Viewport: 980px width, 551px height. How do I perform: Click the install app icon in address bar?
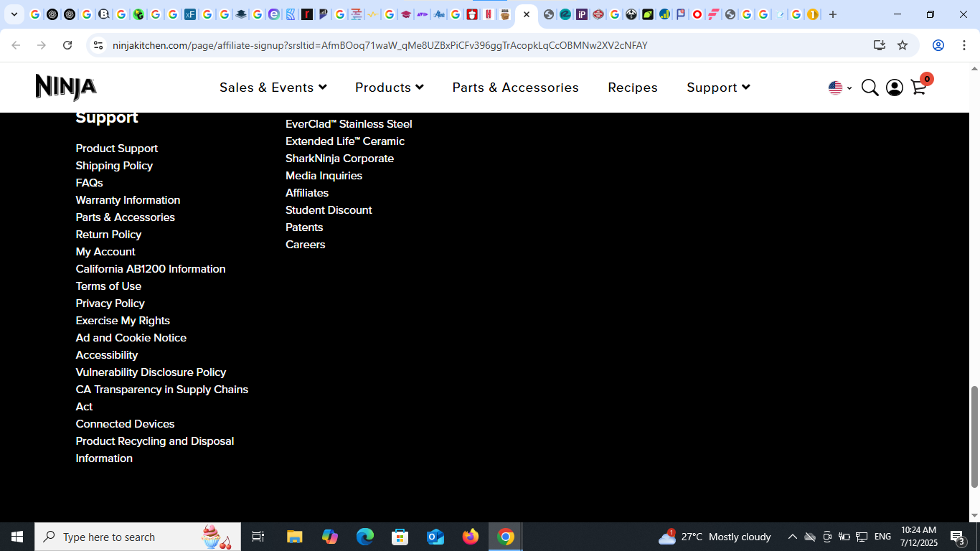pyautogui.click(x=880, y=45)
